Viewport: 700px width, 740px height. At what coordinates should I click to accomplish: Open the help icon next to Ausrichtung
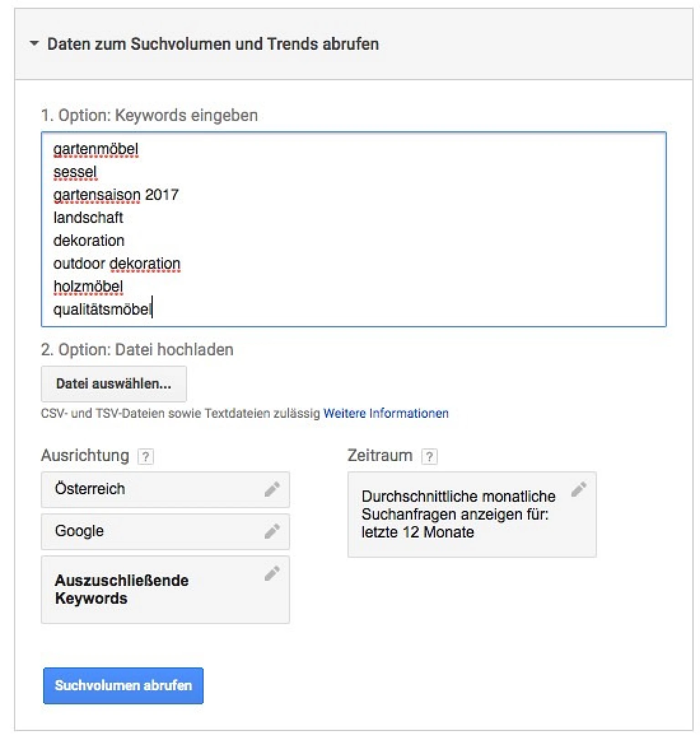tap(145, 456)
